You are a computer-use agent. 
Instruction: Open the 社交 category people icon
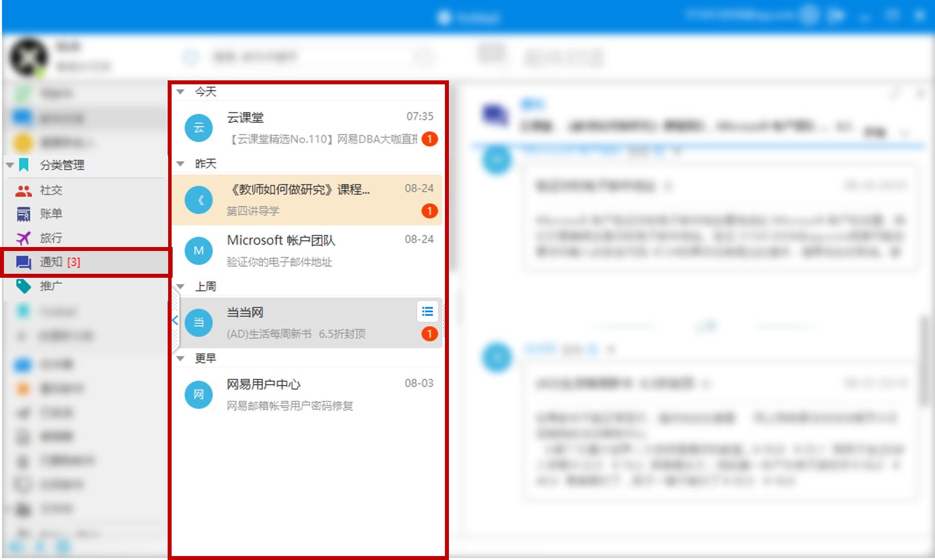(23, 190)
